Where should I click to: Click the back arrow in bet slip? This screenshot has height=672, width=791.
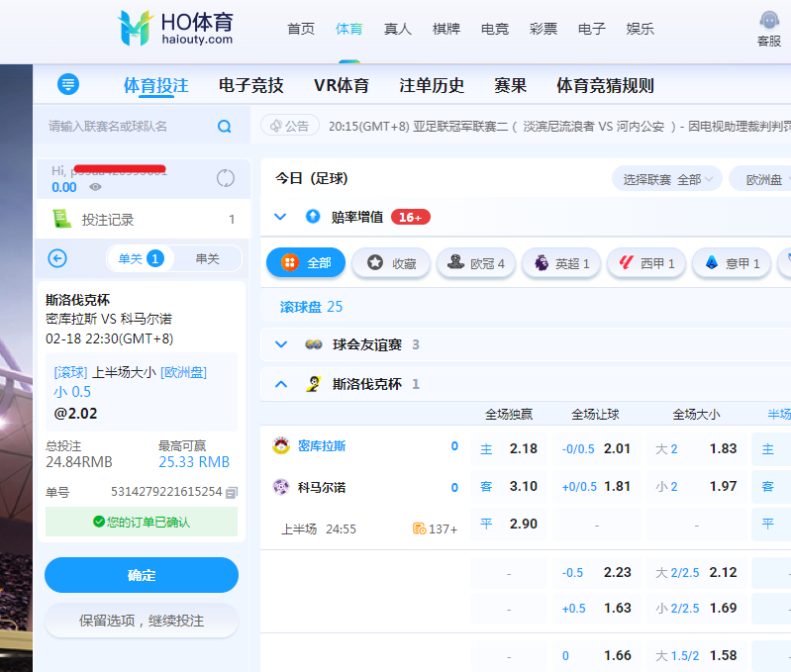point(57,258)
